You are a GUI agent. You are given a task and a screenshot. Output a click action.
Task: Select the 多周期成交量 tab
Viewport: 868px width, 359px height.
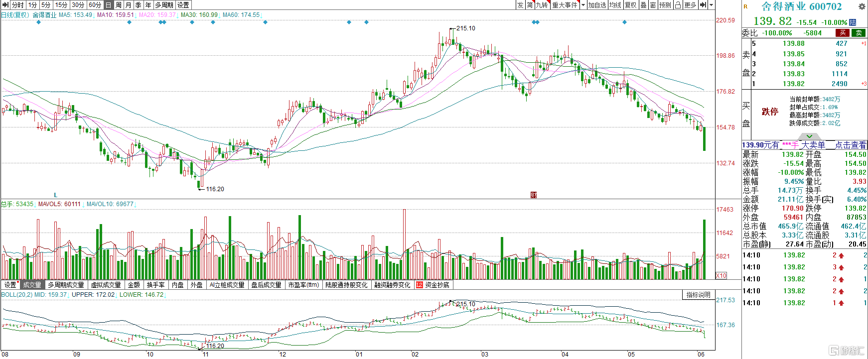66,285
